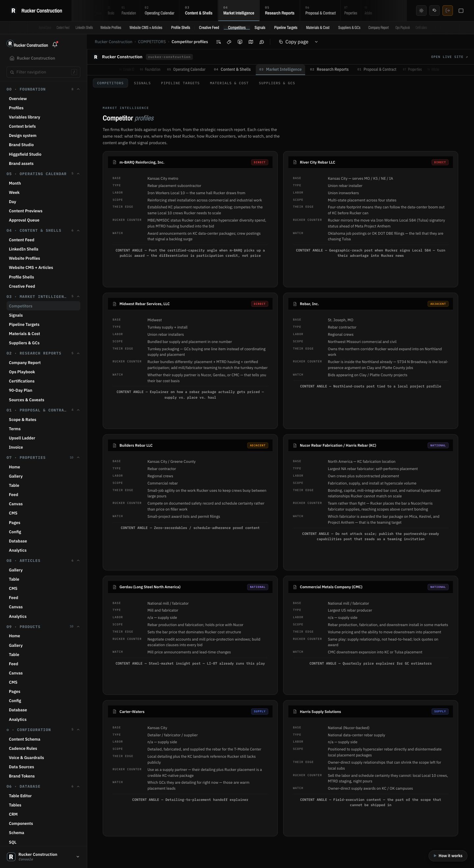Click the document icon on Rebar, Inc. card
This screenshot has height=868, width=474.
[295, 304]
